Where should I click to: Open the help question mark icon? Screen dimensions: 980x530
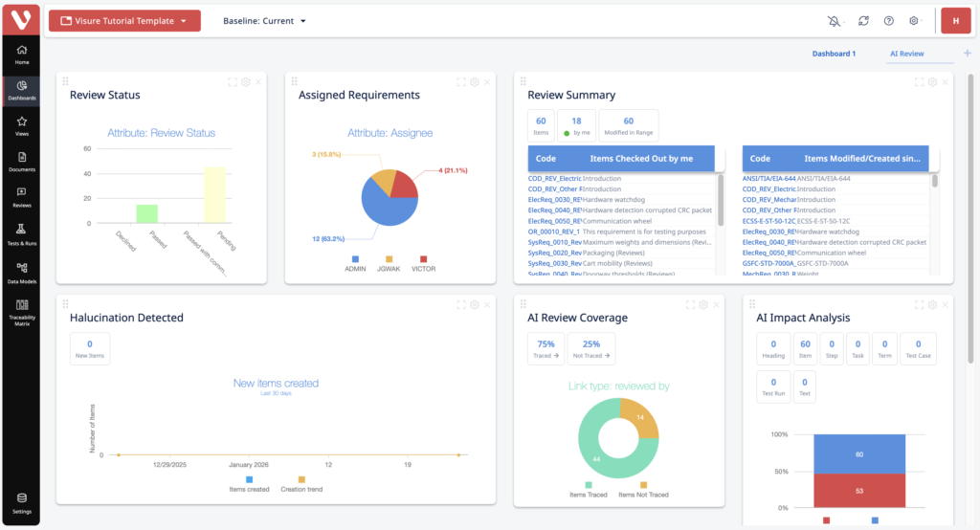(889, 21)
